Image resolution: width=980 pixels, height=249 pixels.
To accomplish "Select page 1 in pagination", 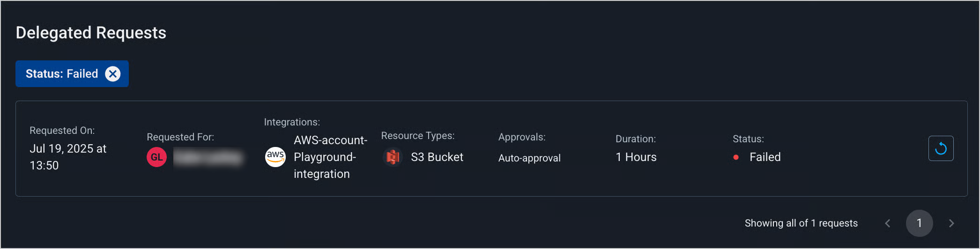I will [x=919, y=223].
